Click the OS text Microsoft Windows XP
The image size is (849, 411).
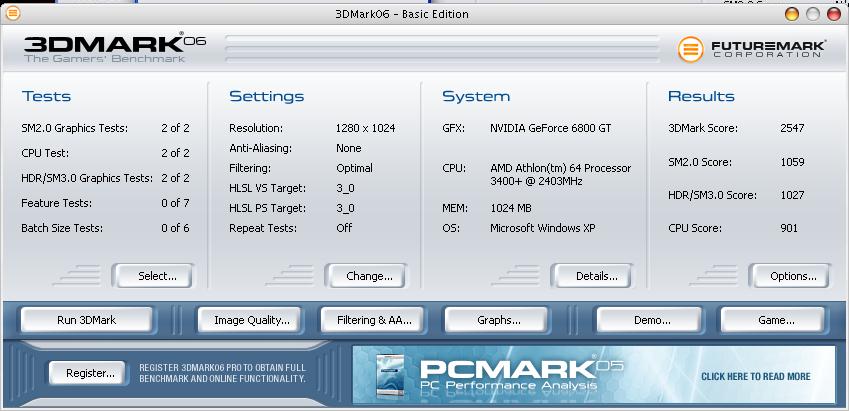click(x=543, y=228)
